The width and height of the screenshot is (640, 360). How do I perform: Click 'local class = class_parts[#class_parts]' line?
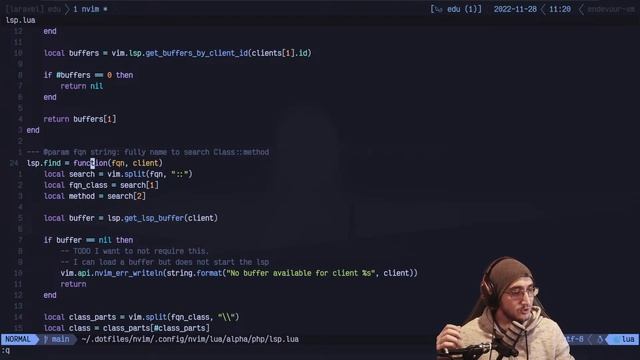[x=127, y=328]
